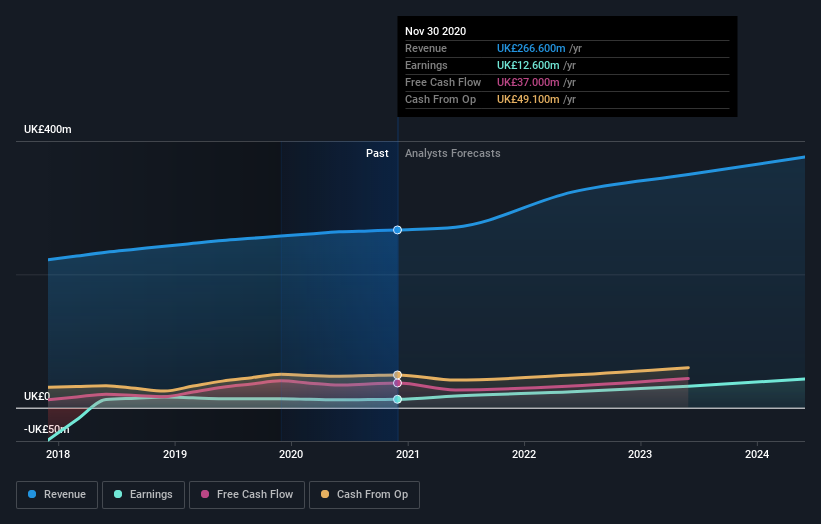Toggle the Earnings legend button
The height and width of the screenshot is (524, 821).
(143, 495)
